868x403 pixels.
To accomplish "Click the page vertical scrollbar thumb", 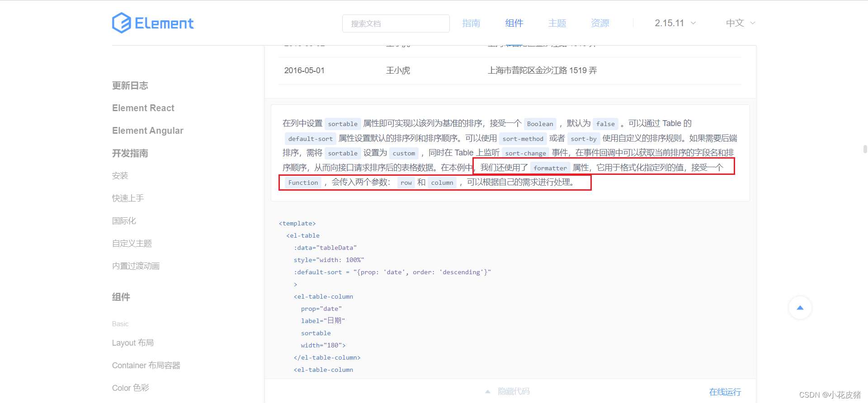I will click(865, 149).
